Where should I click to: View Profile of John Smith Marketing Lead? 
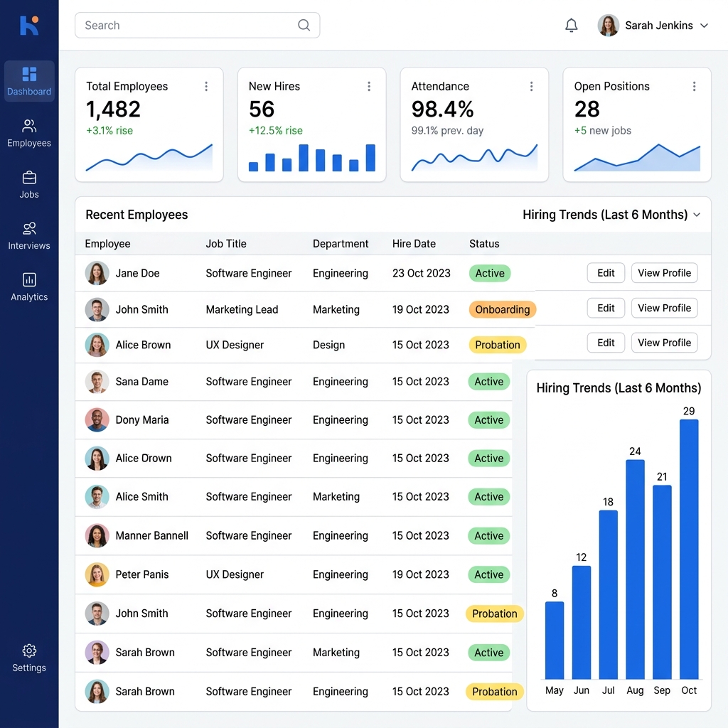point(665,308)
